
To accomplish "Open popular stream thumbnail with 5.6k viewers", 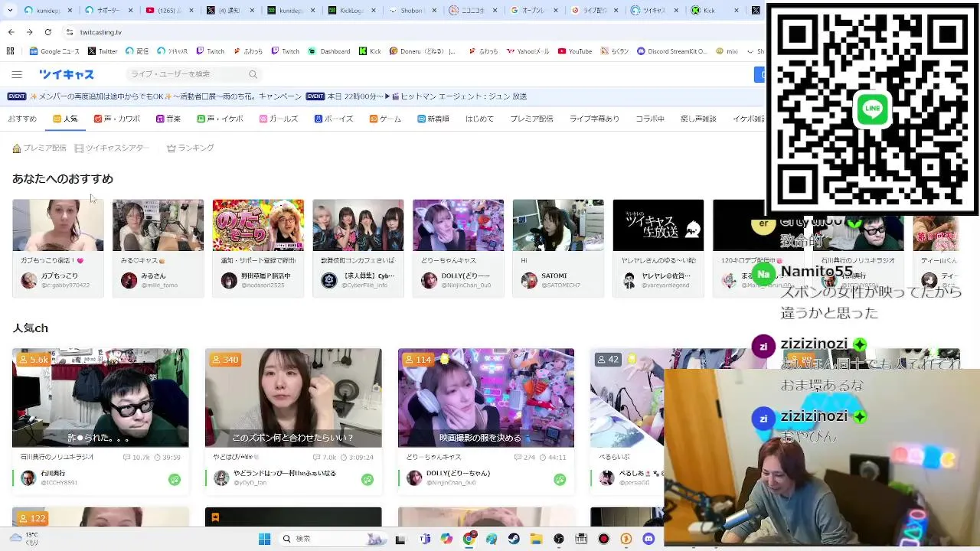I will pos(100,398).
